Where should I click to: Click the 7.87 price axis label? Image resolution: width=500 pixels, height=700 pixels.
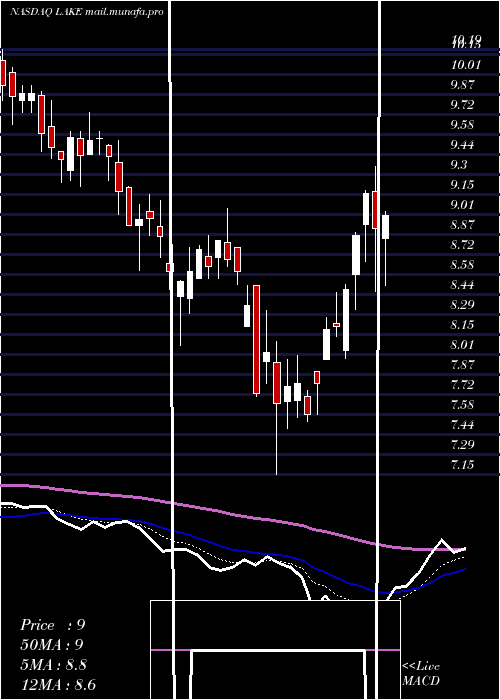(462, 365)
